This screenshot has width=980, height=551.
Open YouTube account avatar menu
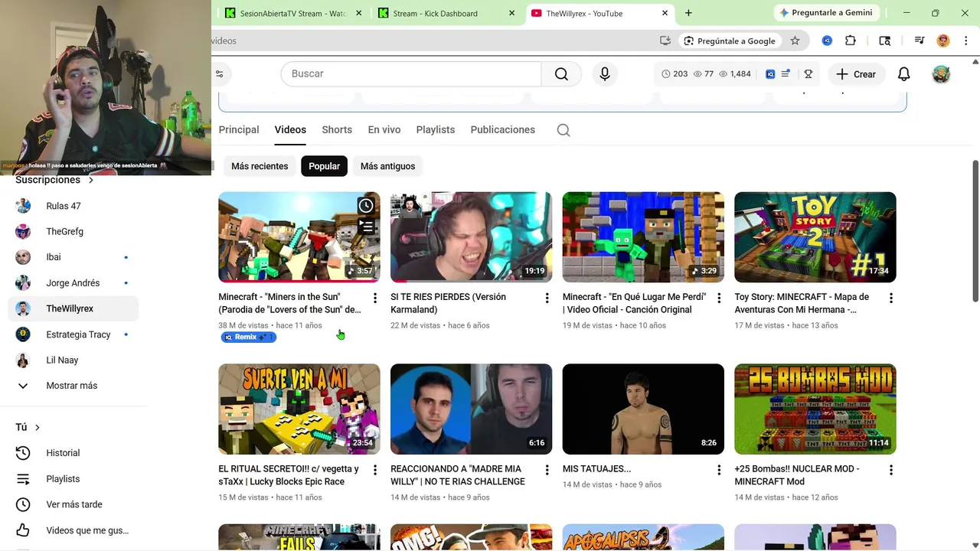941,74
